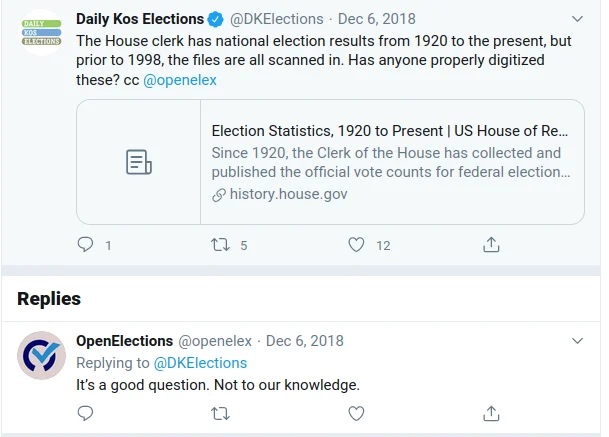Open the OpenElections profile name
Screen dimensions: 609x437
coord(124,341)
